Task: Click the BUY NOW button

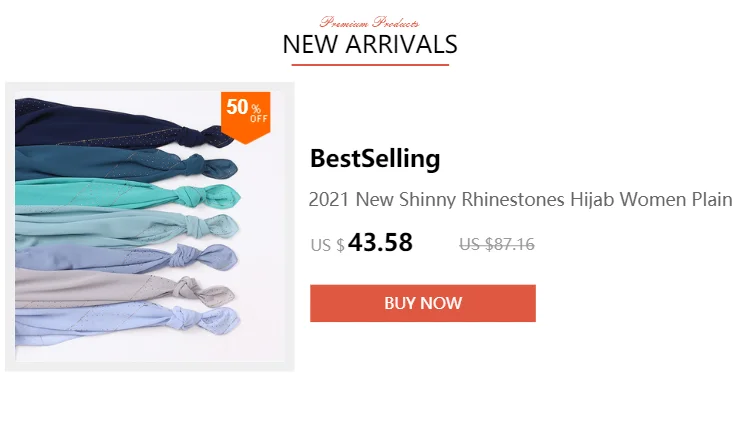Action: coord(423,303)
